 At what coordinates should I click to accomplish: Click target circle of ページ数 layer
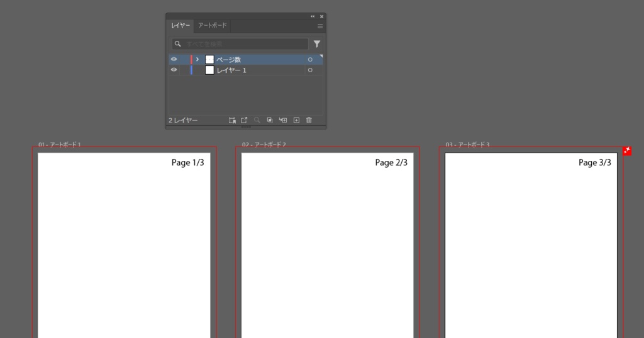point(310,60)
